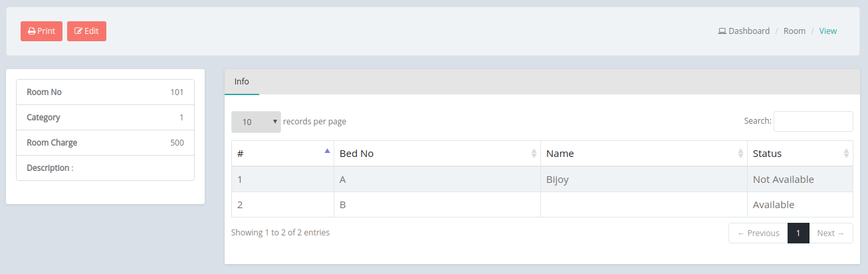868x274 pixels.
Task: Select page 1 in pagination
Action: tap(798, 233)
